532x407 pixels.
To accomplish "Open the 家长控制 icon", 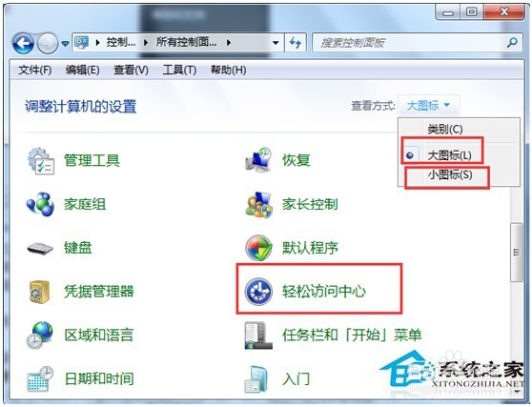I will pyautogui.click(x=258, y=204).
